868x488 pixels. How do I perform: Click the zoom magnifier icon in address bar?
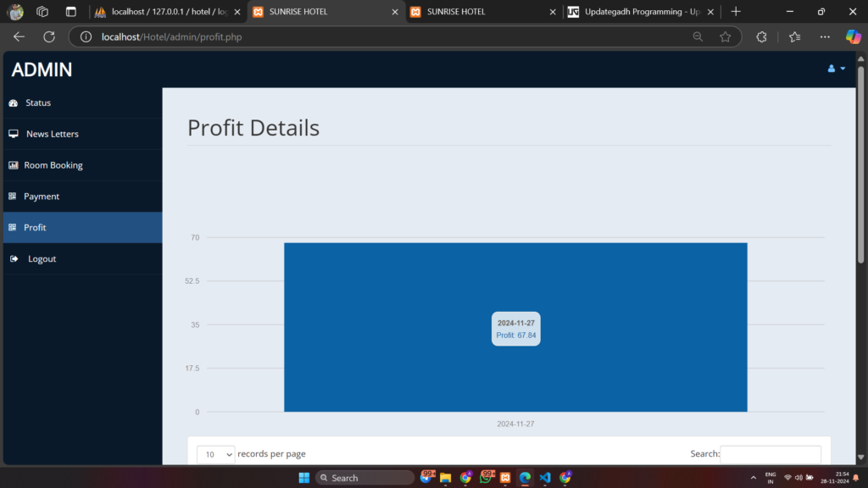pyautogui.click(x=698, y=37)
